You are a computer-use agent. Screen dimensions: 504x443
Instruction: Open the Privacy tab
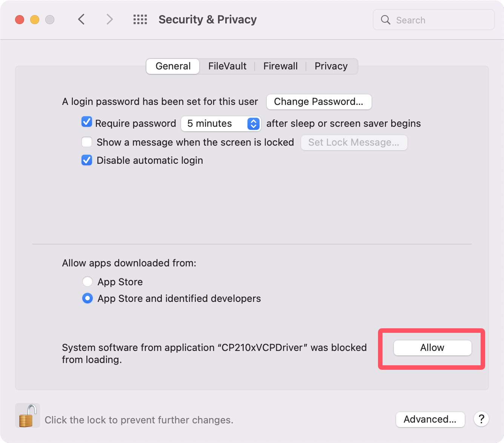[331, 66]
